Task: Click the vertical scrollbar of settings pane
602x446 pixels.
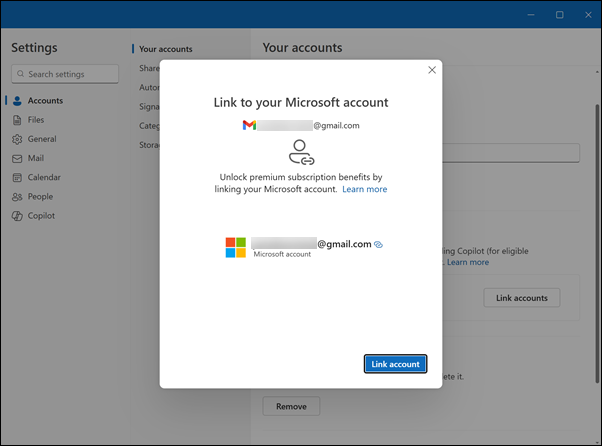Action: click(x=597, y=243)
